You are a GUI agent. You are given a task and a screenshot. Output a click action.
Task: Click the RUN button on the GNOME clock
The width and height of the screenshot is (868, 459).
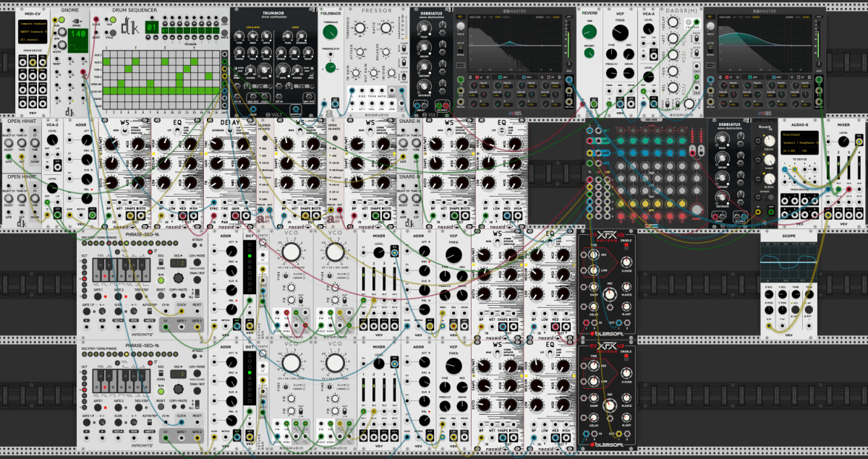click(61, 20)
